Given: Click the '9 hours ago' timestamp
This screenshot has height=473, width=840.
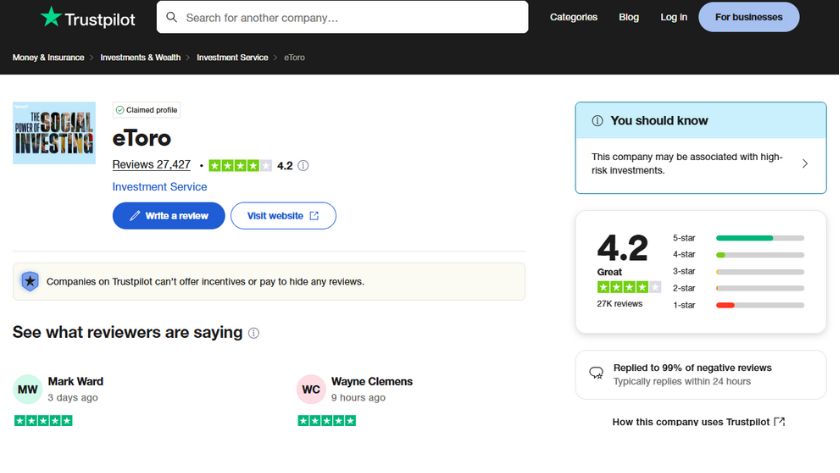Looking at the screenshot, I should (358, 397).
